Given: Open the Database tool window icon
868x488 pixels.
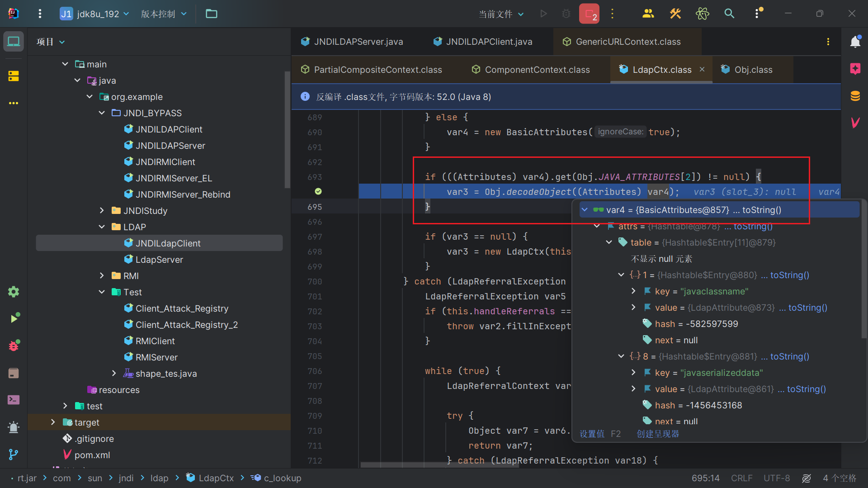Looking at the screenshot, I should [855, 96].
